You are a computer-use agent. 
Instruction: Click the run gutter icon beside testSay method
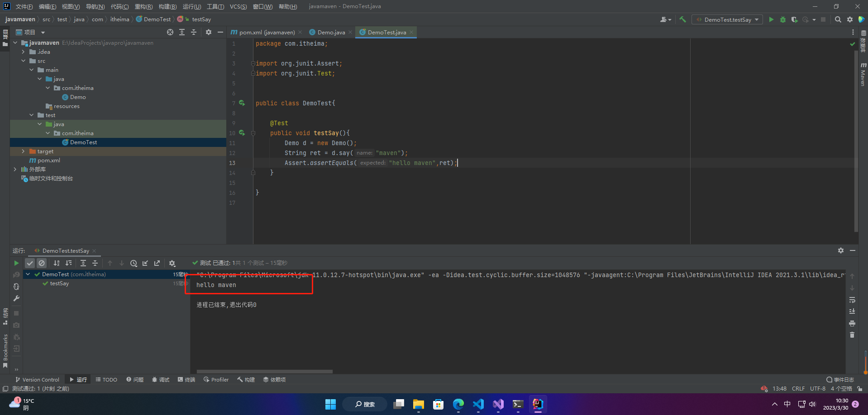242,133
